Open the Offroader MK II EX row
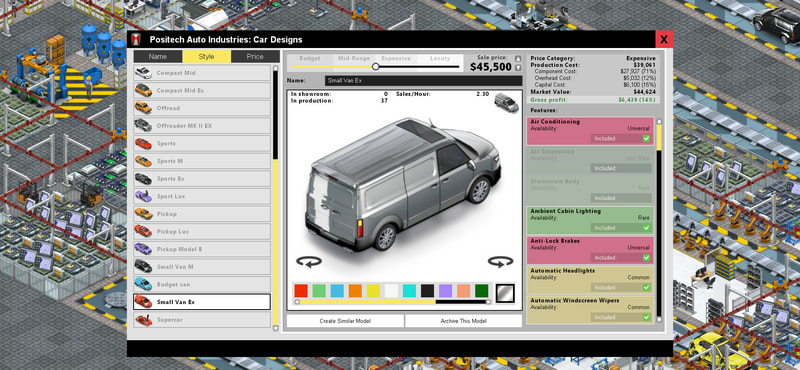This screenshot has width=800, height=370. coord(202,126)
